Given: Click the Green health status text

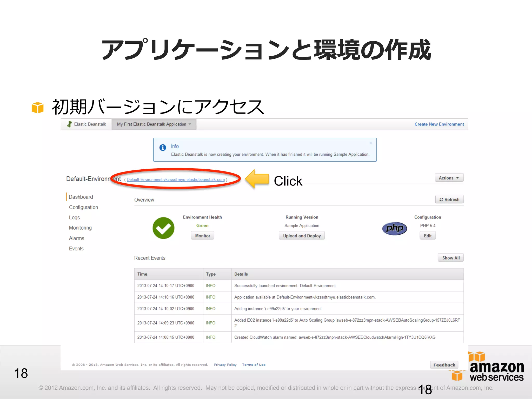Looking at the screenshot, I should 202,225.
